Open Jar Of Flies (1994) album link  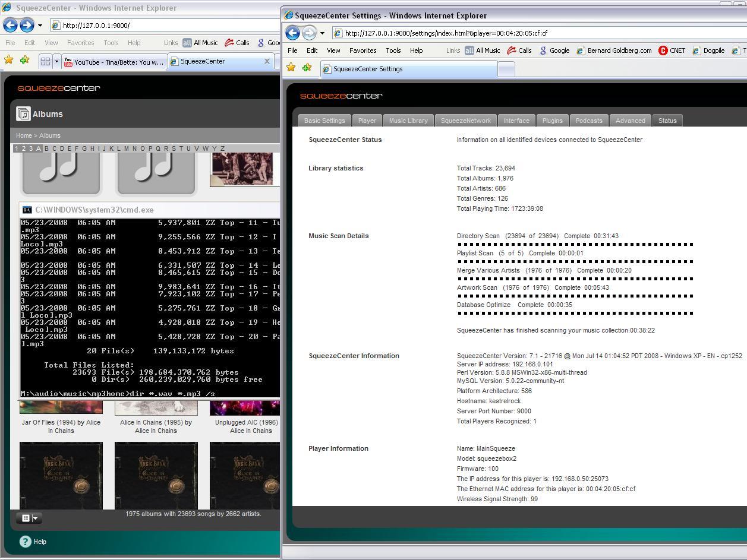(61, 422)
